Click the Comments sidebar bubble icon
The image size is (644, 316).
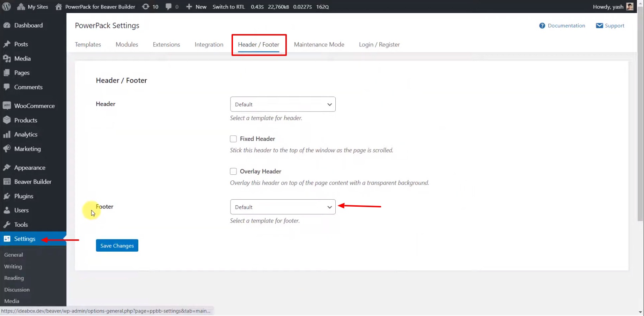point(7,87)
